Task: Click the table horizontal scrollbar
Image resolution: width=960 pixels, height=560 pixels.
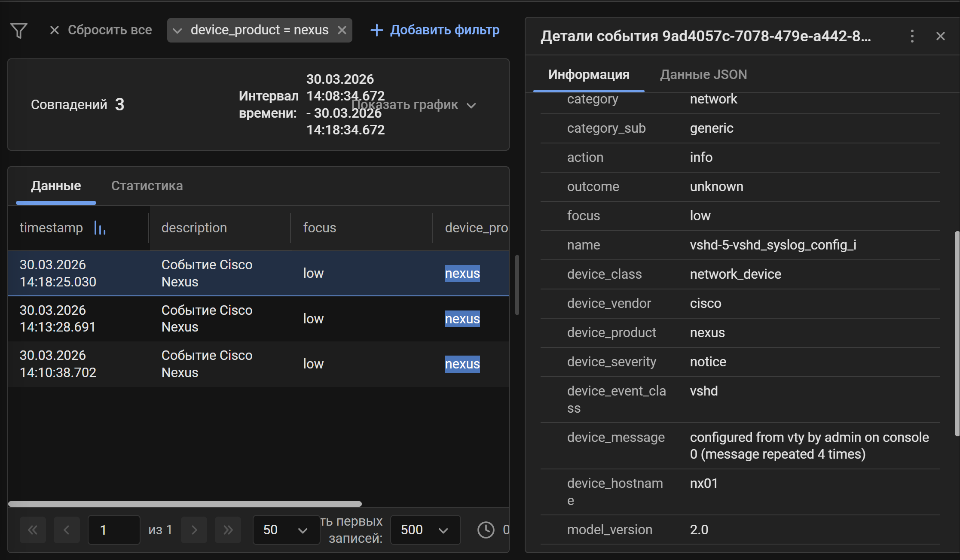Action: pyautogui.click(x=185, y=504)
